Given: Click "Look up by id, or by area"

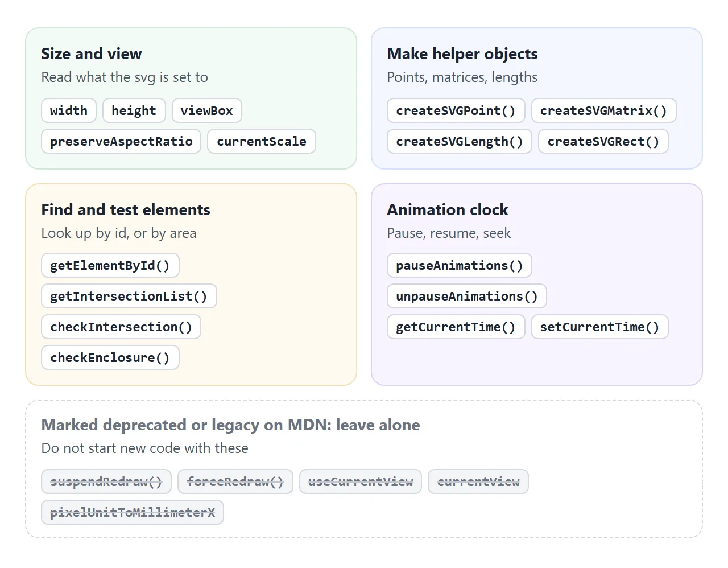Looking at the screenshot, I should (x=119, y=233).
